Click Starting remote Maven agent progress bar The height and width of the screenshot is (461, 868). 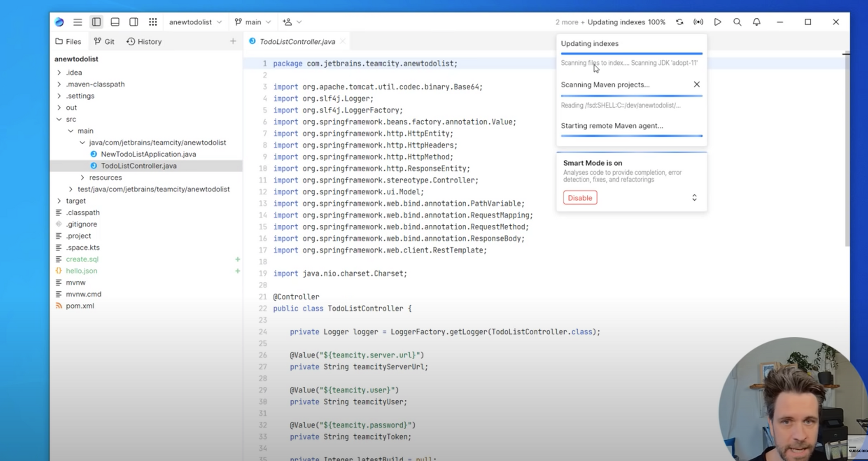[631, 136]
